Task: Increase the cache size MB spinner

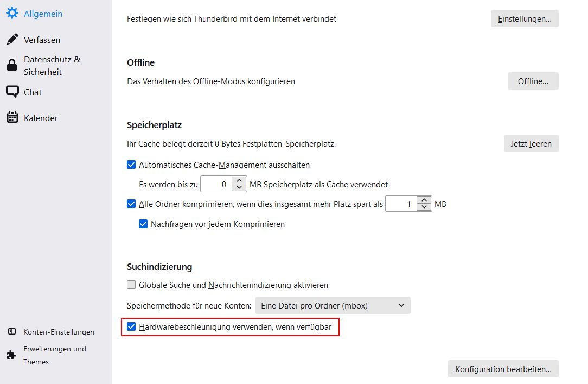Action: [x=239, y=181]
